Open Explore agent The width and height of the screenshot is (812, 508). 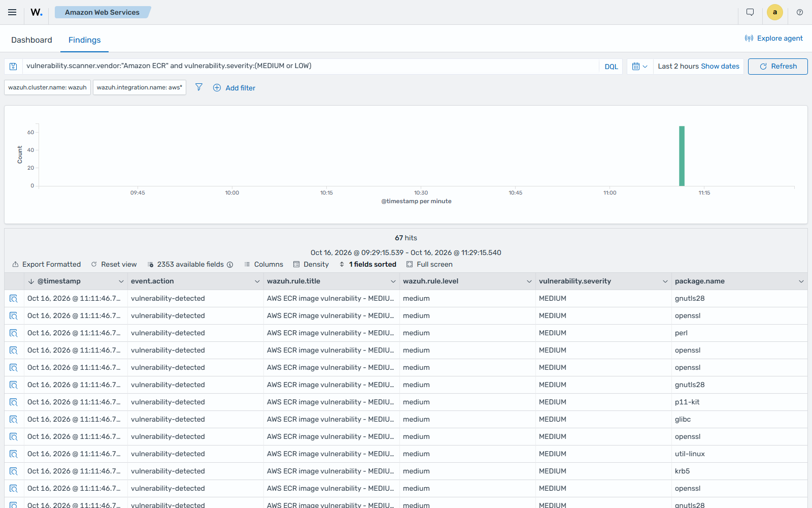pyautogui.click(x=774, y=38)
